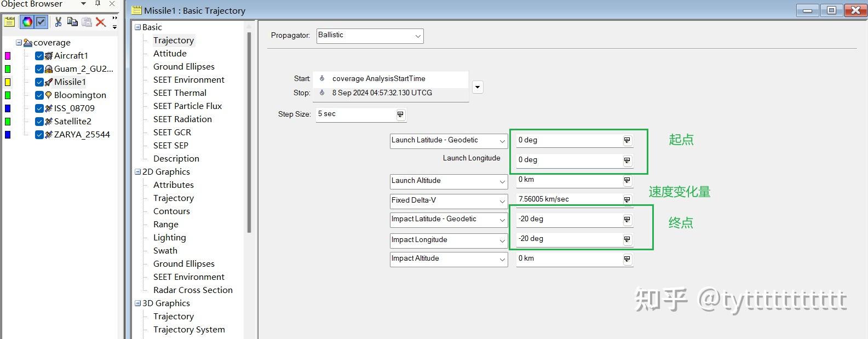Screen dimensions: 868x339
Task: Toggle the color wheel display button
Action: point(27,22)
